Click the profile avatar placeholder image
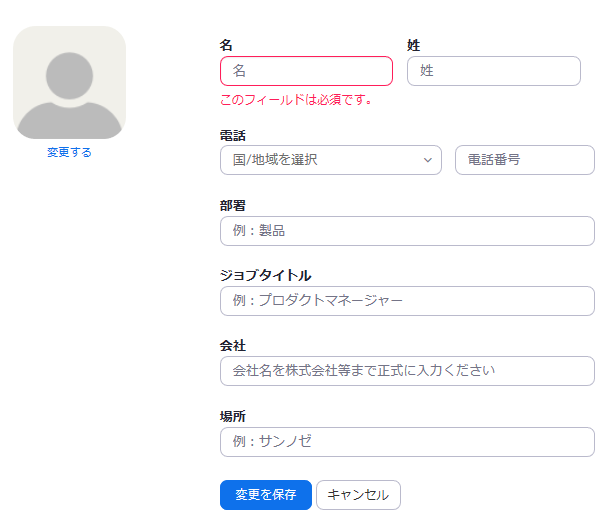The height and width of the screenshot is (521, 608). point(69,83)
